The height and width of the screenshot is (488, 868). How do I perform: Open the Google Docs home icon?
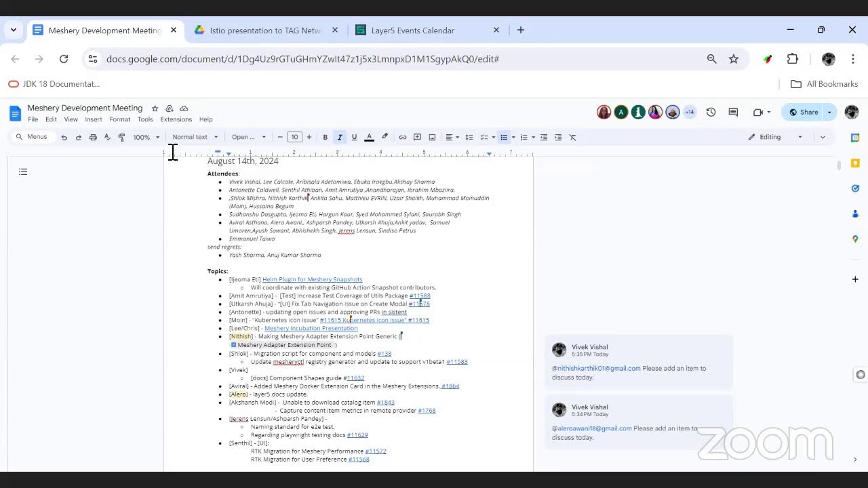click(x=15, y=113)
